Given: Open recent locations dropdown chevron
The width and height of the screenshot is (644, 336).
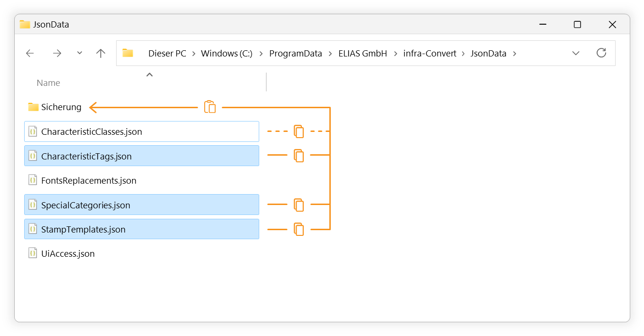Looking at the screenshot, I should [80, 53].
